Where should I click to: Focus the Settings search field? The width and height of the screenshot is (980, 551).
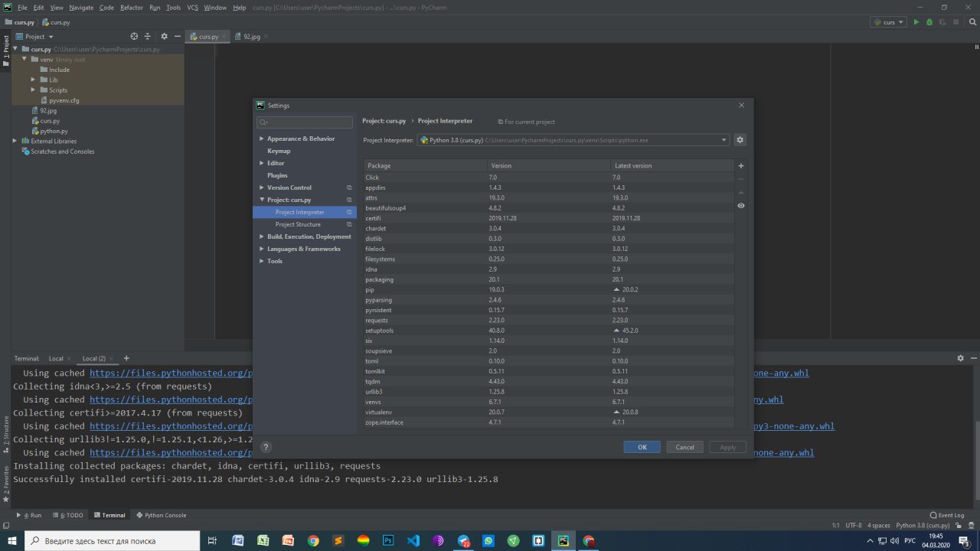(305, 122)
